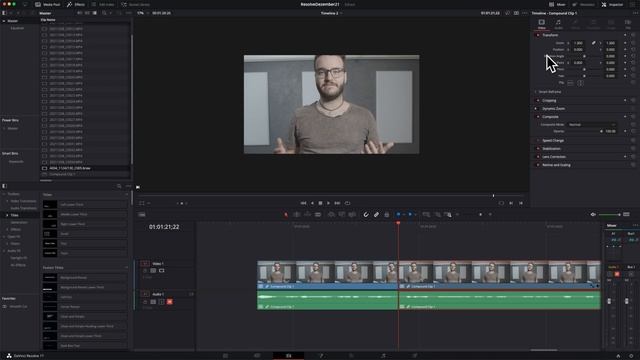Collapse the Toolbox tree expander
Viewport: 640px width, 360px height.
tap(4, 194)
